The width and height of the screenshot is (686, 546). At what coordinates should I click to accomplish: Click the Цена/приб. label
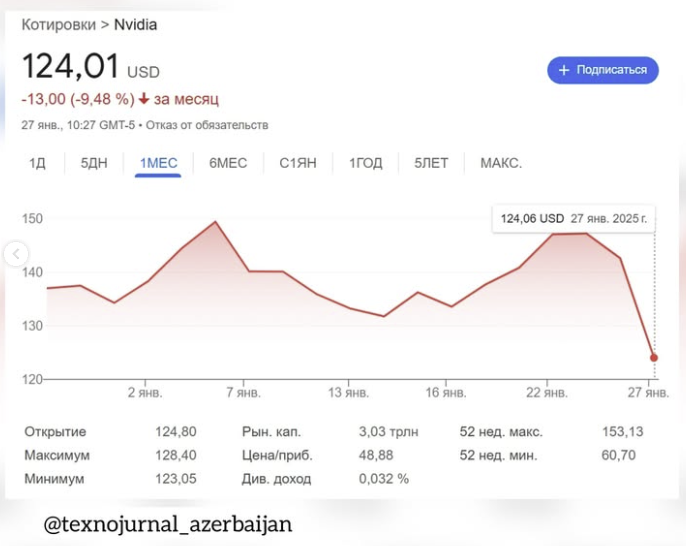[x=277, y=455]
